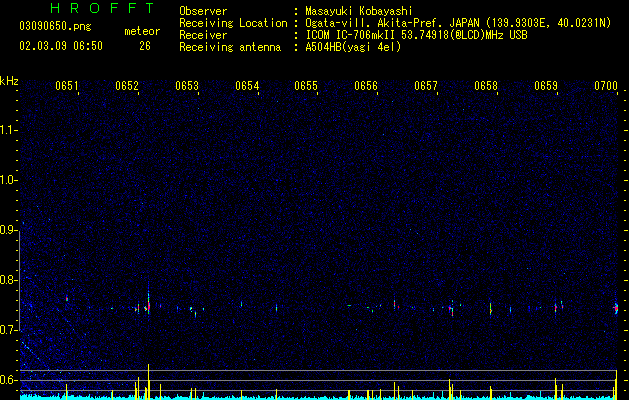Click the meteor echo at the 0700 edge
Image resolution: width=629 pixels, height=400 pixels.
(616, 309)
